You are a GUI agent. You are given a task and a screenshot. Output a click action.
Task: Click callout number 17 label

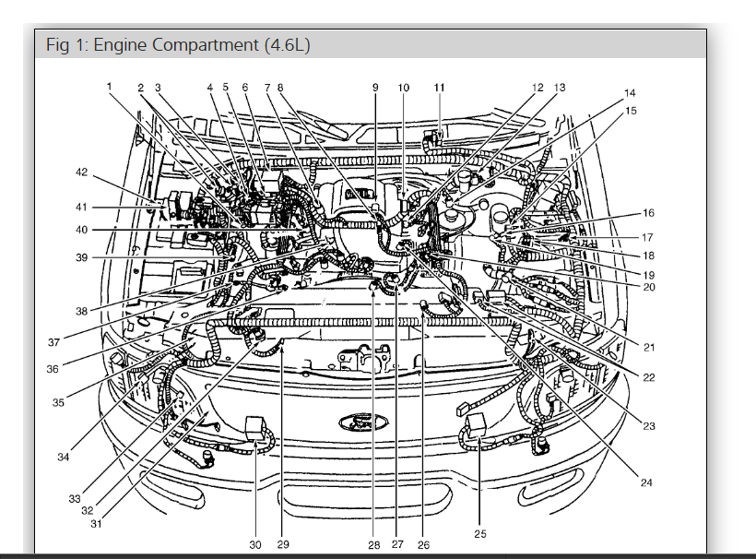(x=647, y=237)
